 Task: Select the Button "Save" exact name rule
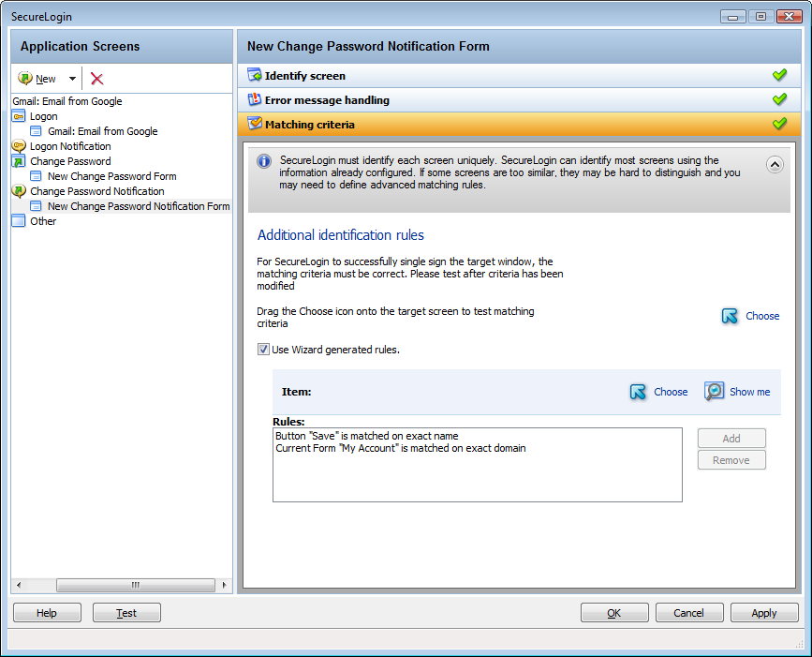coord(366,436)
